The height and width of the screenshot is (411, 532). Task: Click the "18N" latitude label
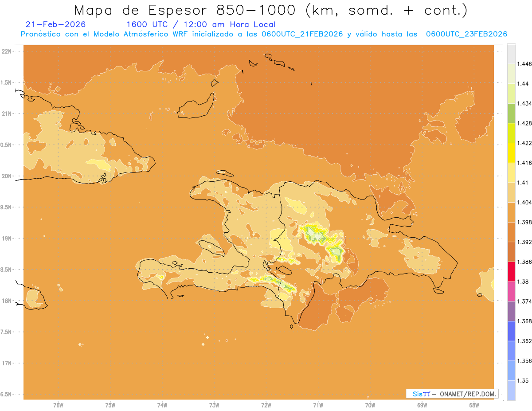pyautogui.click(x=7, y=301)
